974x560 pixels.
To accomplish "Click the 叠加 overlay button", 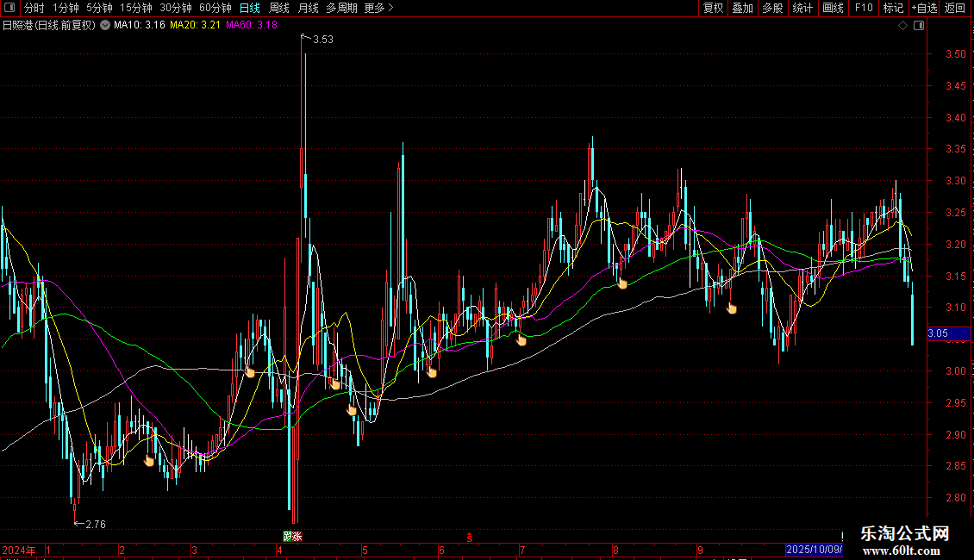I will (x=742, y=8).
